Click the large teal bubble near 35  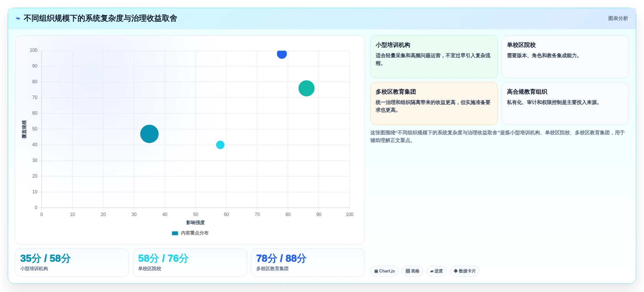[x=149, y=134]
